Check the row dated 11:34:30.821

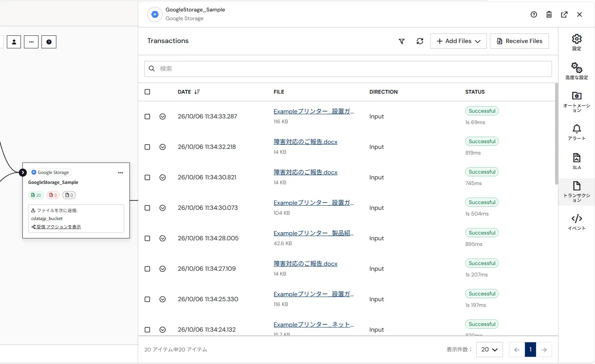tap(147, 177)
